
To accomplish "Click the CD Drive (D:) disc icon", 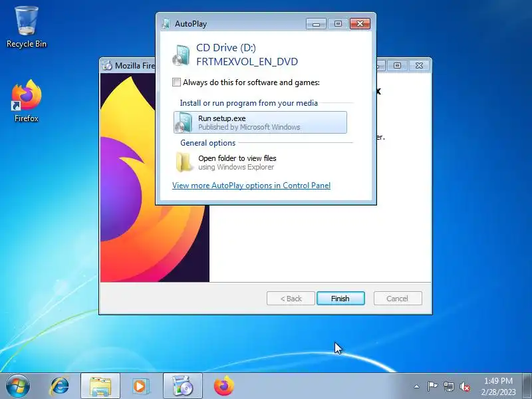I will pyautogui.click(x=181, y=55).
